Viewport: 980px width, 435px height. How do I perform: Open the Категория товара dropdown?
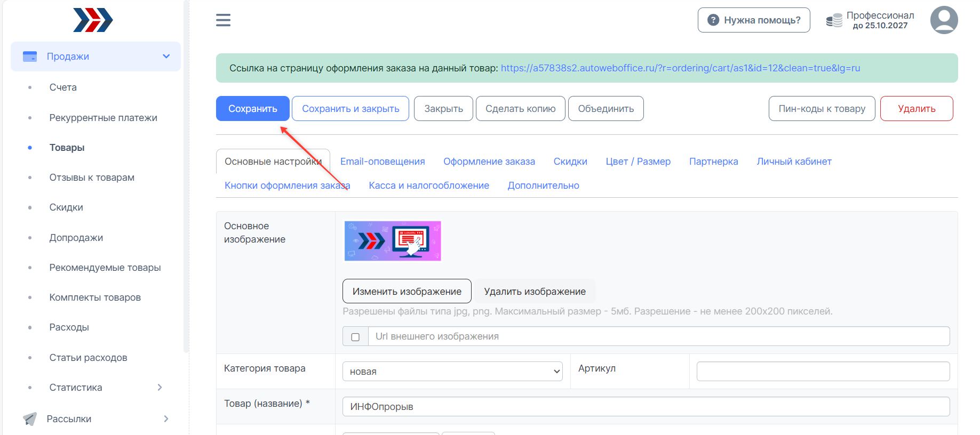[x=452, y=372]
